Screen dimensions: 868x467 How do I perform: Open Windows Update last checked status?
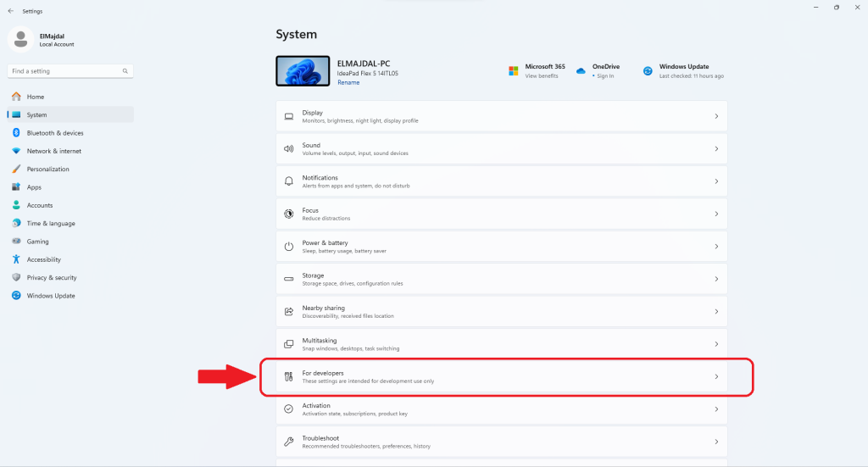[x=692, y=76]
